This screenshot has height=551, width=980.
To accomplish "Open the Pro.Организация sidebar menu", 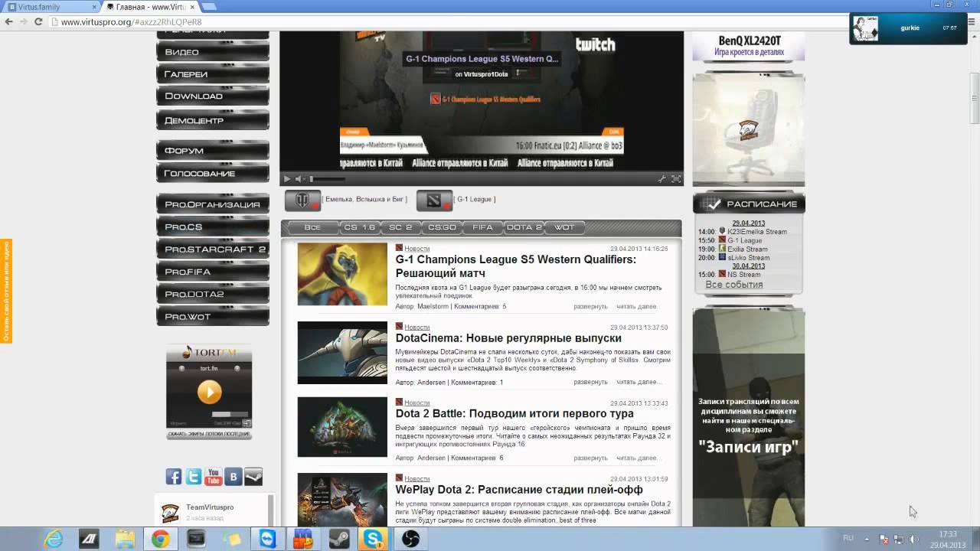I will [213, 204].
